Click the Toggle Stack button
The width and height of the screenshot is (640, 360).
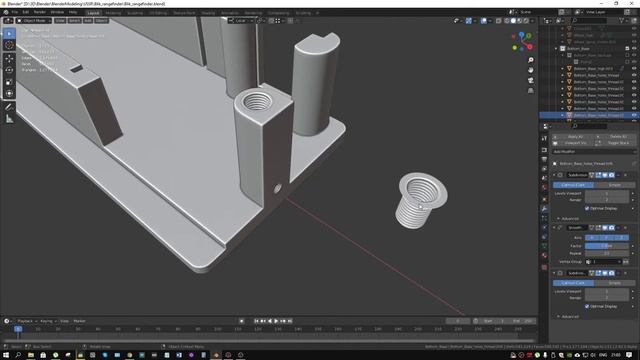pos(616,143)
